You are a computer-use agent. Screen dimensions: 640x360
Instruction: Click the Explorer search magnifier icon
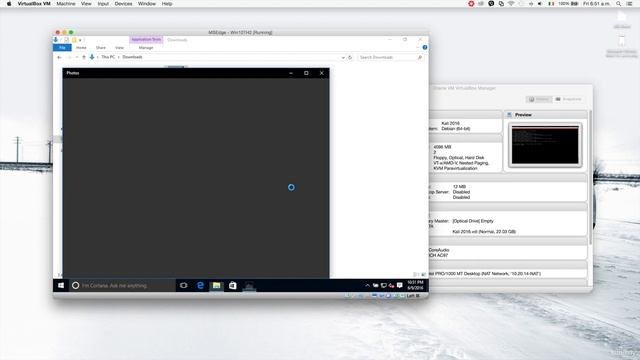(x=420, y=58)
